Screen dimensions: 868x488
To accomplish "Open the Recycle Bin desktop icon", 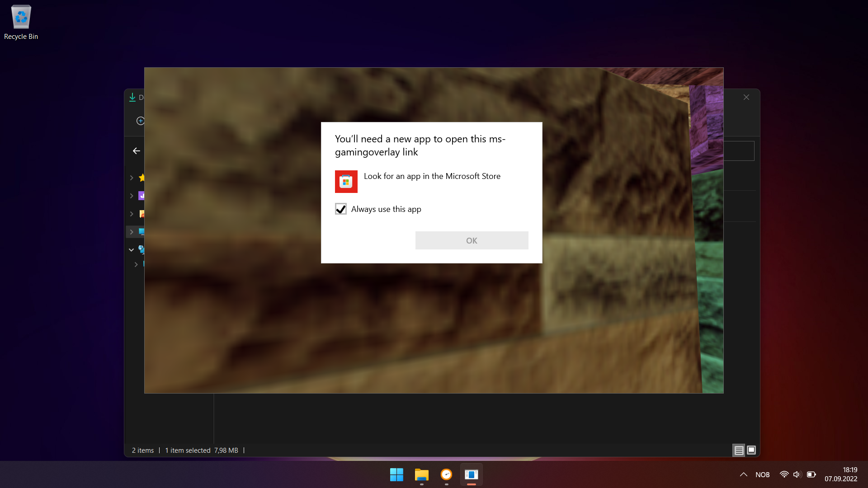I will [x=21, y=23].
